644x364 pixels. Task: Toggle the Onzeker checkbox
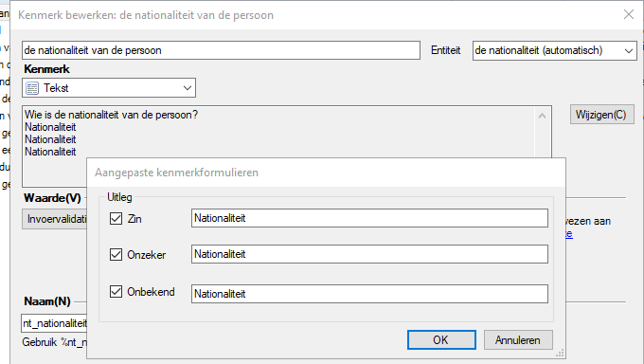tap(116, 255)
